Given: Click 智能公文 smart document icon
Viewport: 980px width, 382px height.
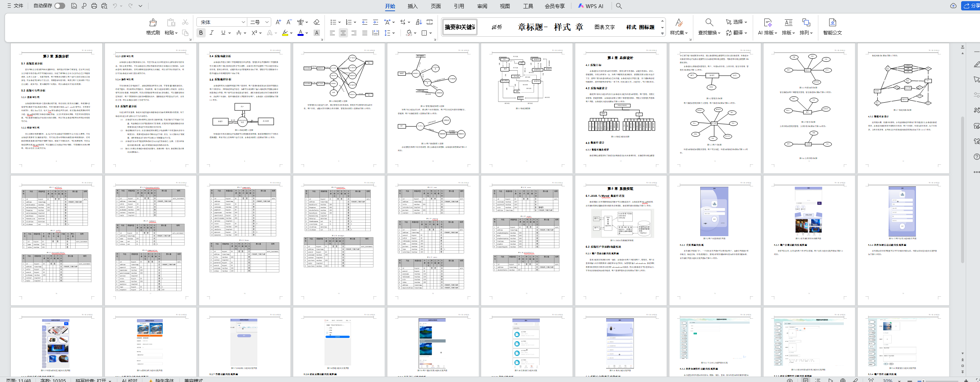Looking at the screenshot, I should pyautogui.click(x=832, y=27).
